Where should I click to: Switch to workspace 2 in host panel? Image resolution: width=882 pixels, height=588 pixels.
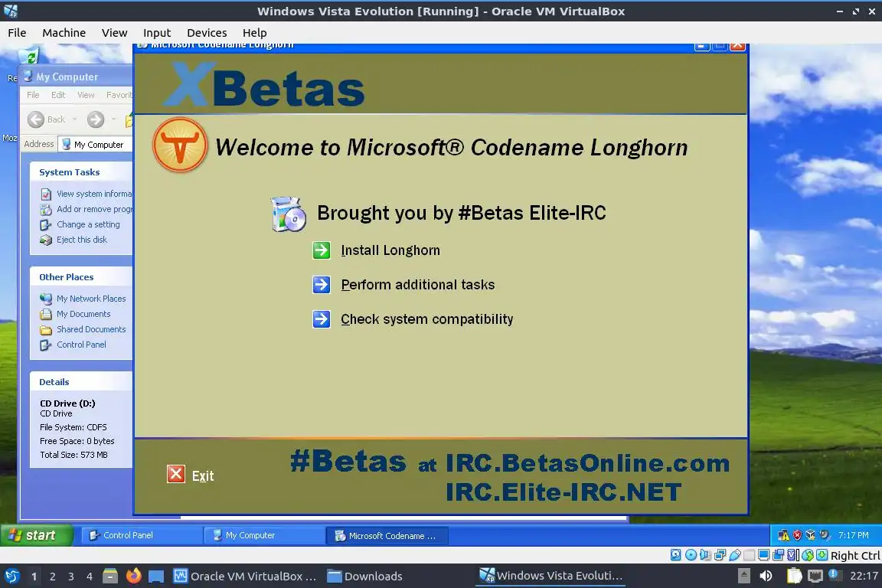click(x=52, y=577)
